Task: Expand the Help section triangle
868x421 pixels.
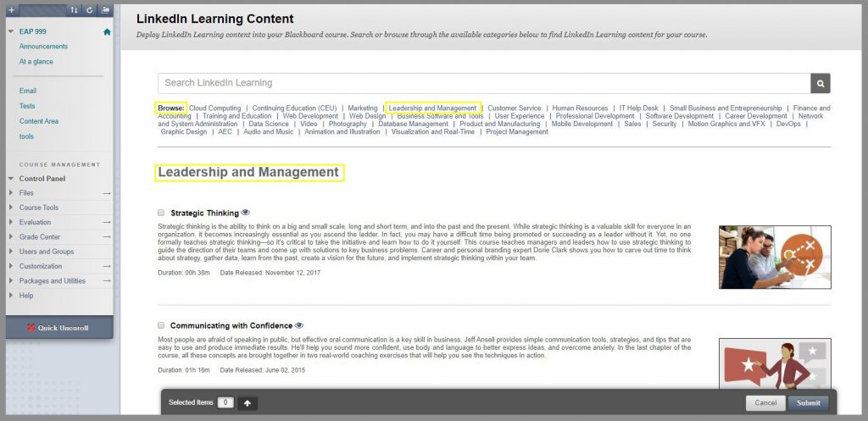Action: pyautogui.click(x=11, y=296)
